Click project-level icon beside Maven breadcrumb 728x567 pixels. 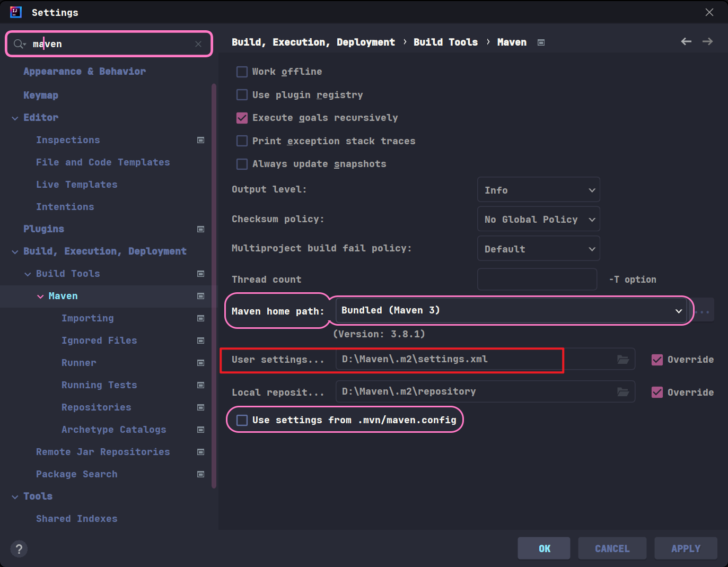(x=541, y=42)
